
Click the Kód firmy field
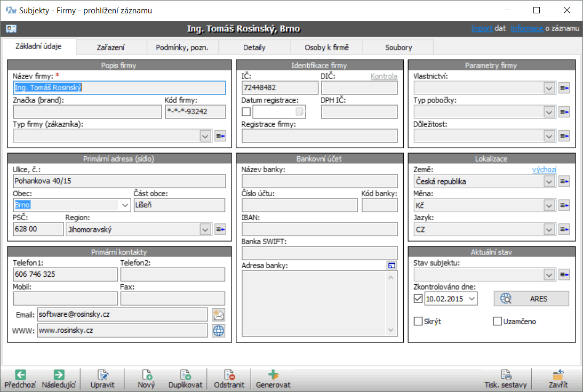click(x=195, y=111)
